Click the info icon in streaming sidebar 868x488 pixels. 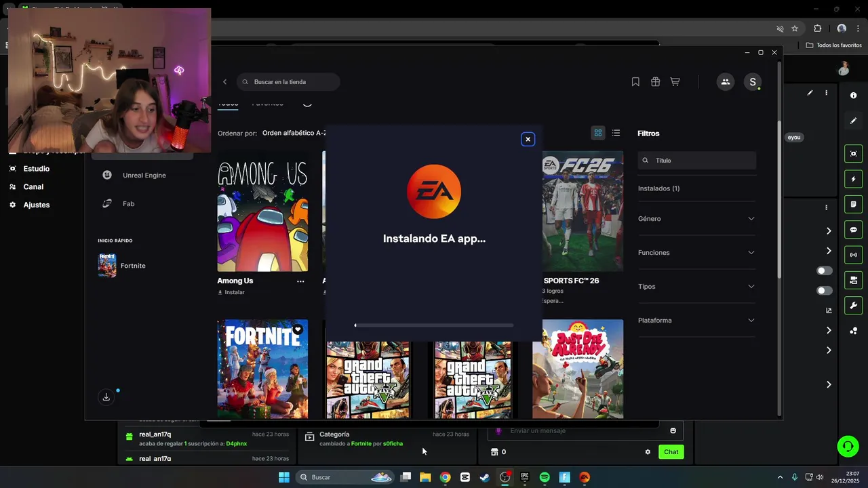coord(853,96)
